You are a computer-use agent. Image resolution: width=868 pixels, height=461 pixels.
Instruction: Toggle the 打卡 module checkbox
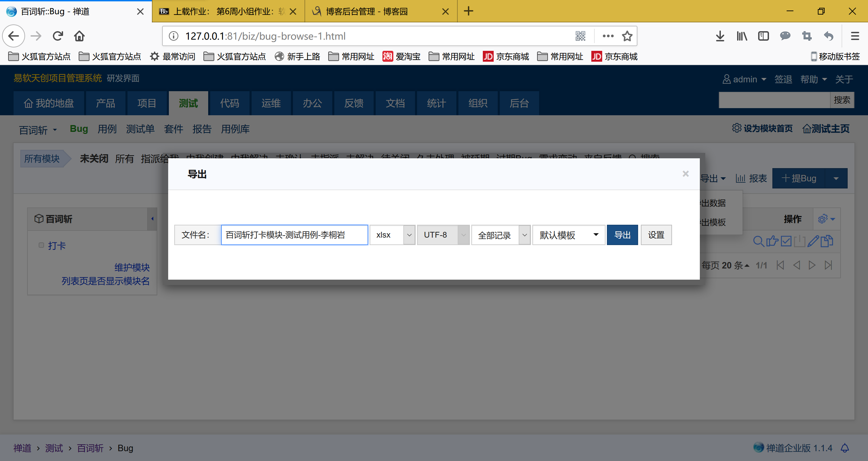[x=41, y=245]
